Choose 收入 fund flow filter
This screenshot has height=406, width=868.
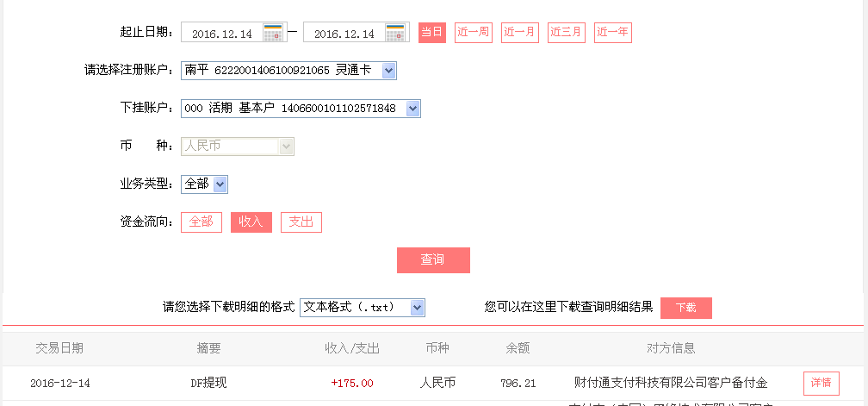point(251,222)
